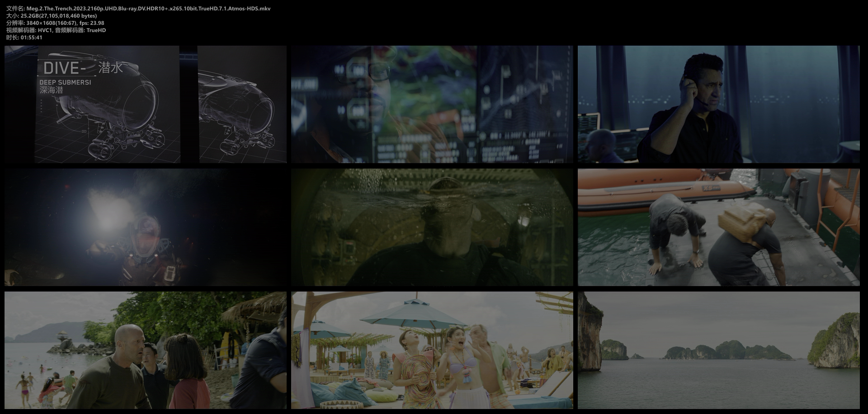Click the HVC1 video codec line
Viewport: 868px width, 414px height.
coord(56,30)
